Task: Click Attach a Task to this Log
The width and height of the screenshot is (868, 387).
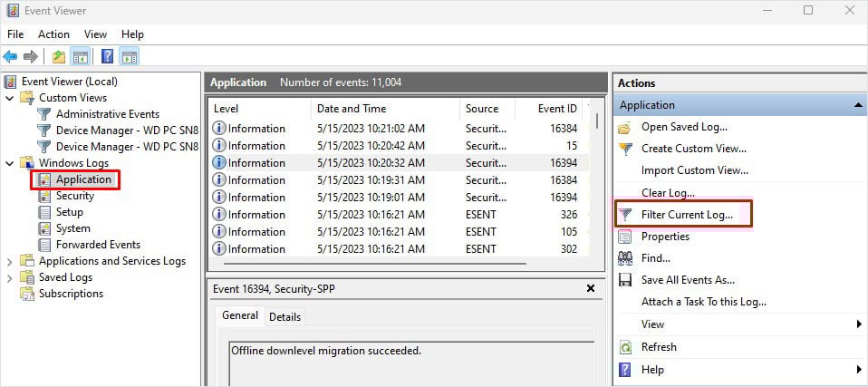Action: pyautogui.click(x=703, y=302)
